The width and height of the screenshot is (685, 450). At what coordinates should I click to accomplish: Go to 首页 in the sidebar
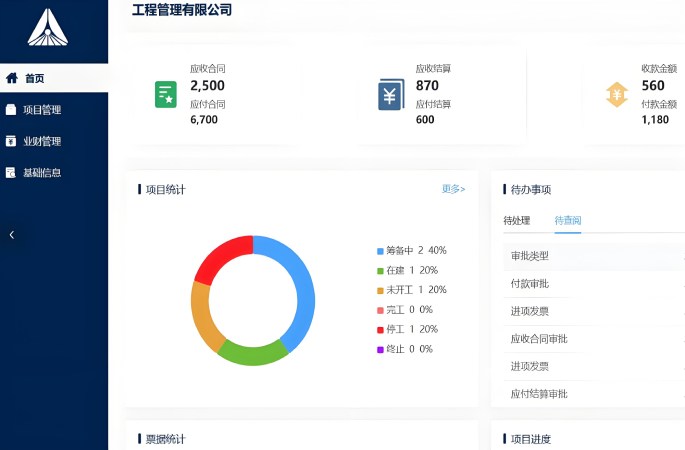pyautogui.click(x=35, y=78)
